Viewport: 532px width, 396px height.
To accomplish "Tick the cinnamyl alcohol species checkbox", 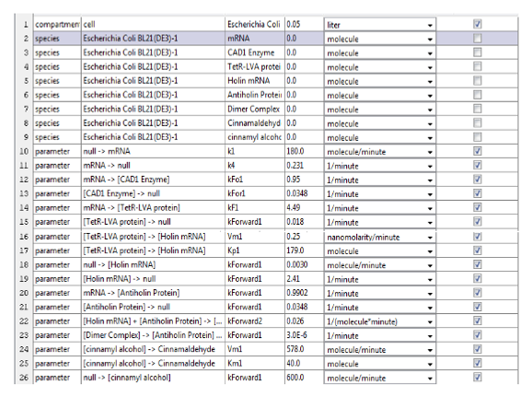I will click(x=477, y=136).
